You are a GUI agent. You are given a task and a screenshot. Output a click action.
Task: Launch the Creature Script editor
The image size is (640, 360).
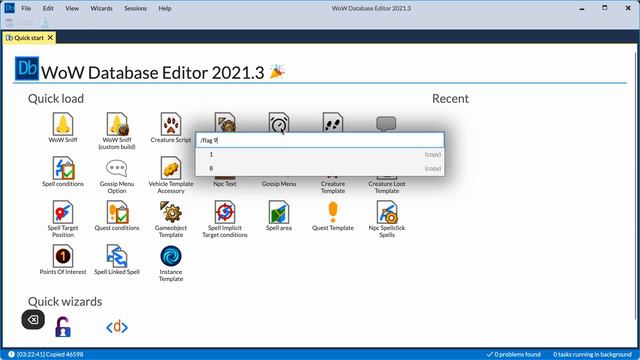pyautogui.click(x=171, y=128)
